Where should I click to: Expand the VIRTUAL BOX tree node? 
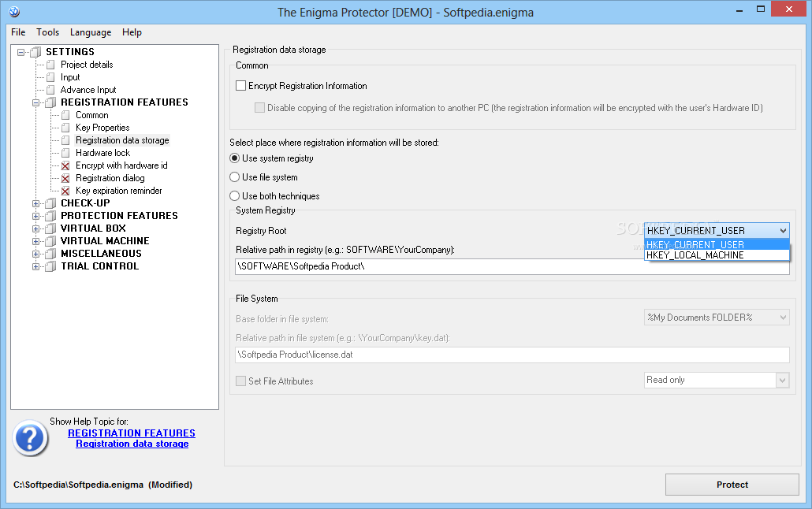(x=35, y=228)
